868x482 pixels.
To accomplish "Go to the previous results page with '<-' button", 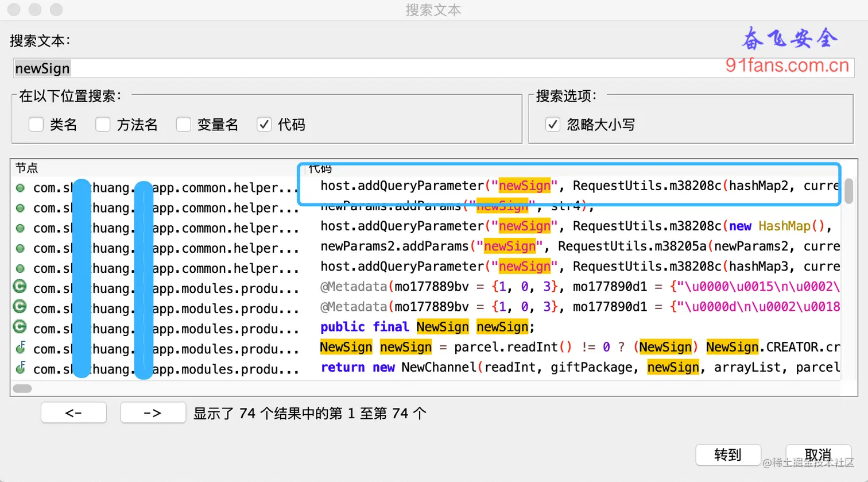I will pos(73,413).
